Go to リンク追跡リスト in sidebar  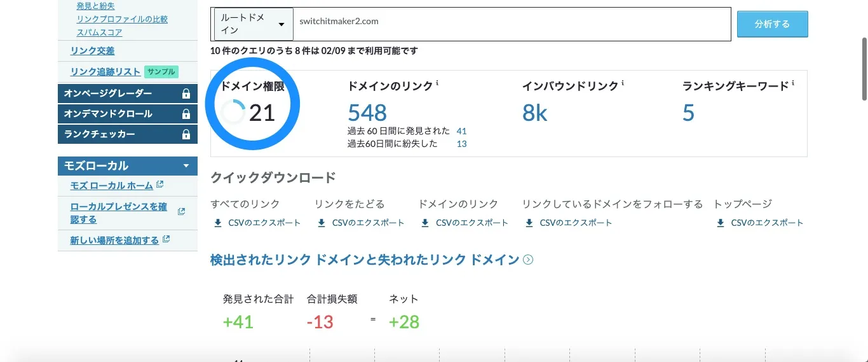click(105, 72)
